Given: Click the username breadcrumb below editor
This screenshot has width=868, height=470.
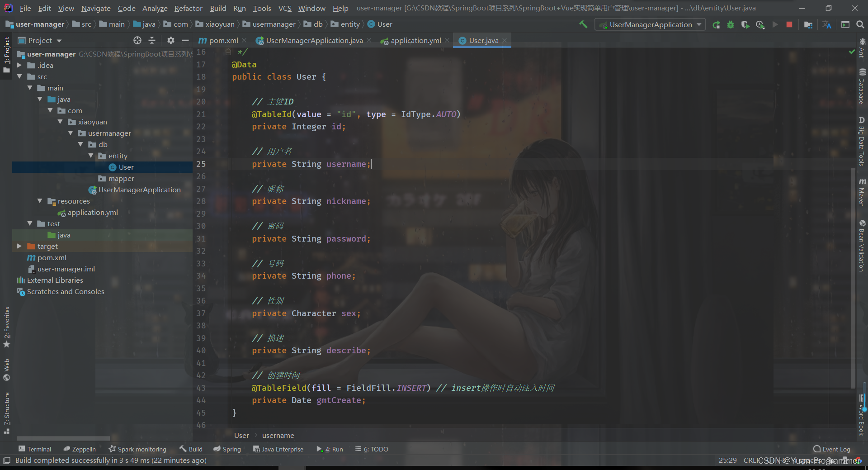Looking at the screenshot, I should tap(278, 435).
